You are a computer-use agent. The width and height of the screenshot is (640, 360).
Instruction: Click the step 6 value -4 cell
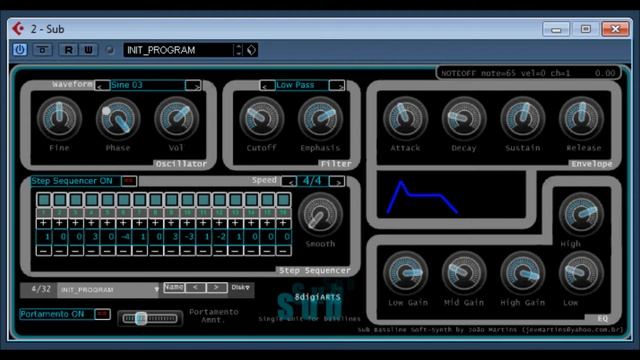(124, 237)
